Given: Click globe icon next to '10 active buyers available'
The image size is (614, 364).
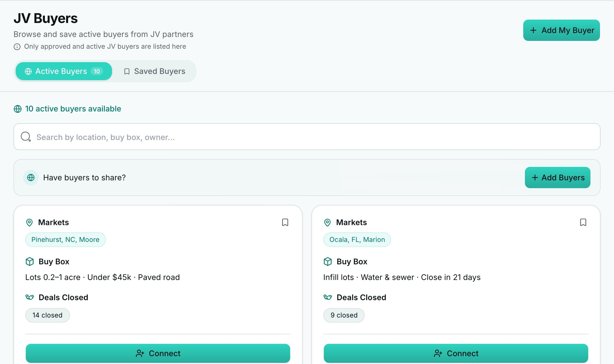Looking at the screenshot, I should [18, 109].
